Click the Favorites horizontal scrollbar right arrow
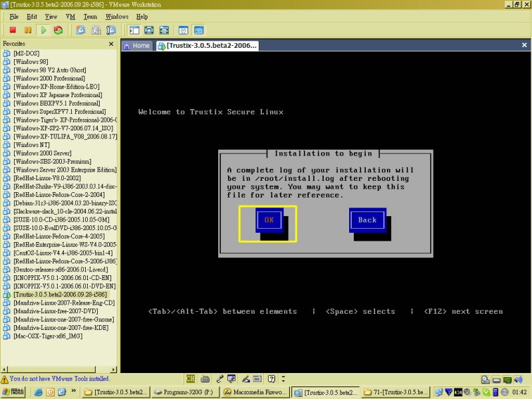This screenshot has height=399, width=532. pyautogui.click(x=113, y=369)
